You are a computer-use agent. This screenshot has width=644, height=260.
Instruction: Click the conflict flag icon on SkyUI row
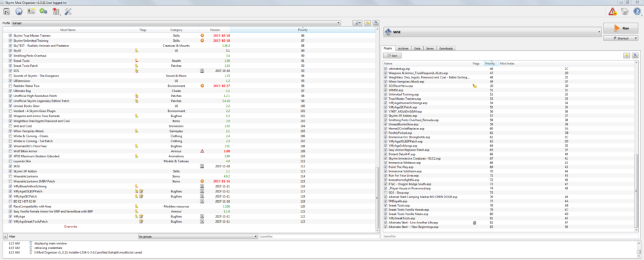click(137, 51)
